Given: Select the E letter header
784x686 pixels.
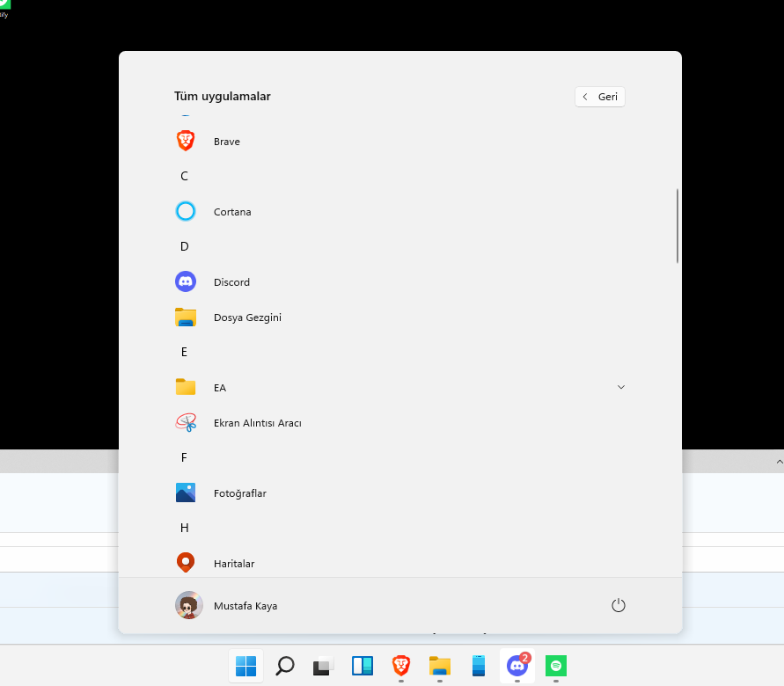Looking at the screenshot, I should pos(185,352).
